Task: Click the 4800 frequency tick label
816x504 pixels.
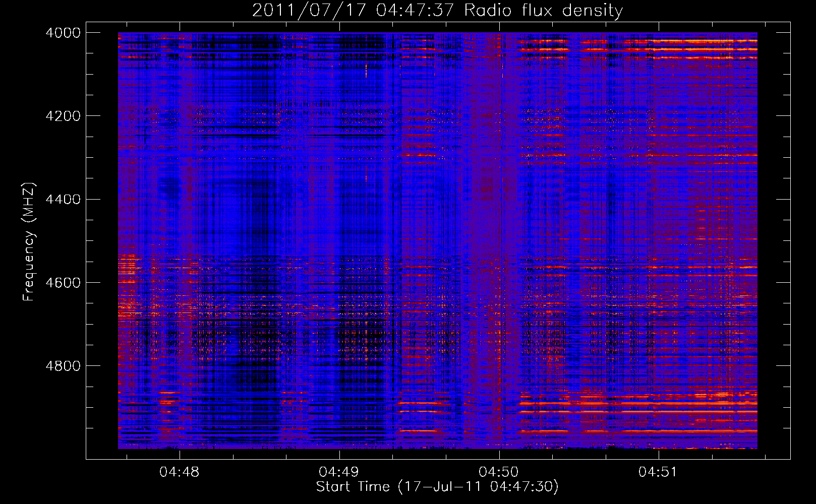Action: click(63, 365)
